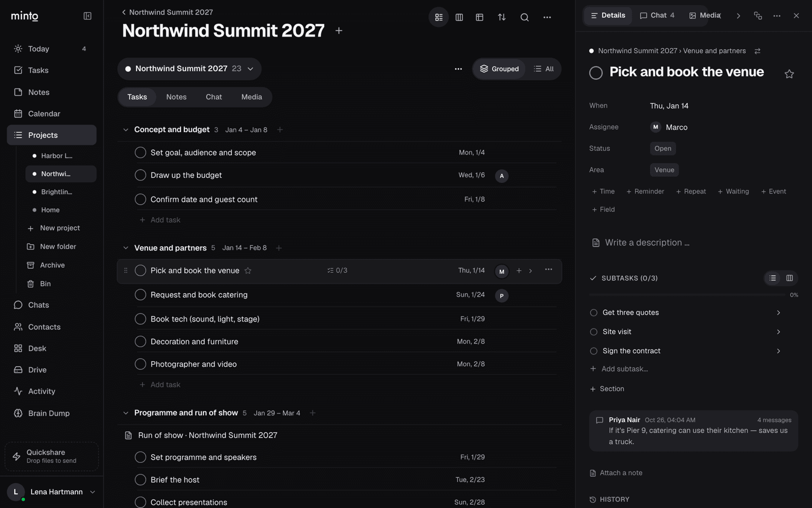
Task: Collapse Programme and run of show section
Action: click(125, 413)
